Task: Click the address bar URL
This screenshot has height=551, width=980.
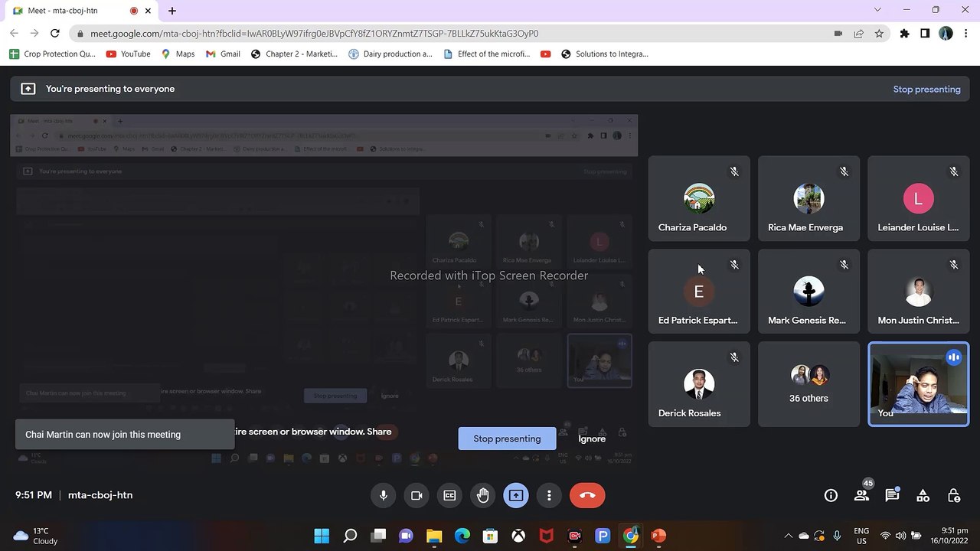Action: pos(314,34)
